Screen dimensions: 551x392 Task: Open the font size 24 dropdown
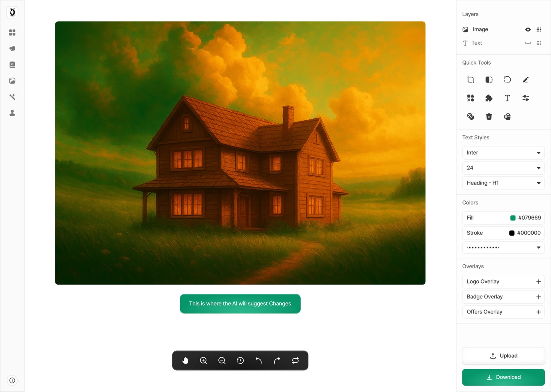coord(503,168)
